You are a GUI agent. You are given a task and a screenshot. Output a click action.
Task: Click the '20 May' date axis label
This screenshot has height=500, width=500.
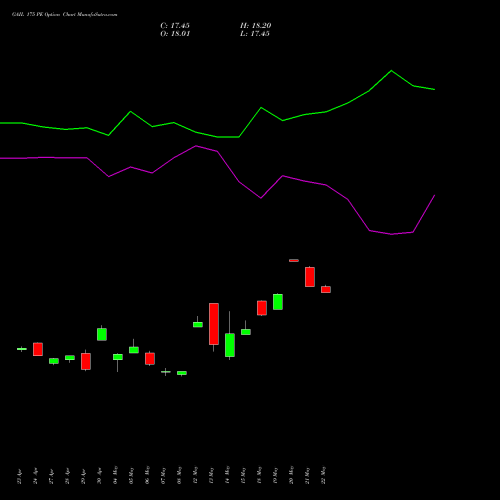point(291,475)
